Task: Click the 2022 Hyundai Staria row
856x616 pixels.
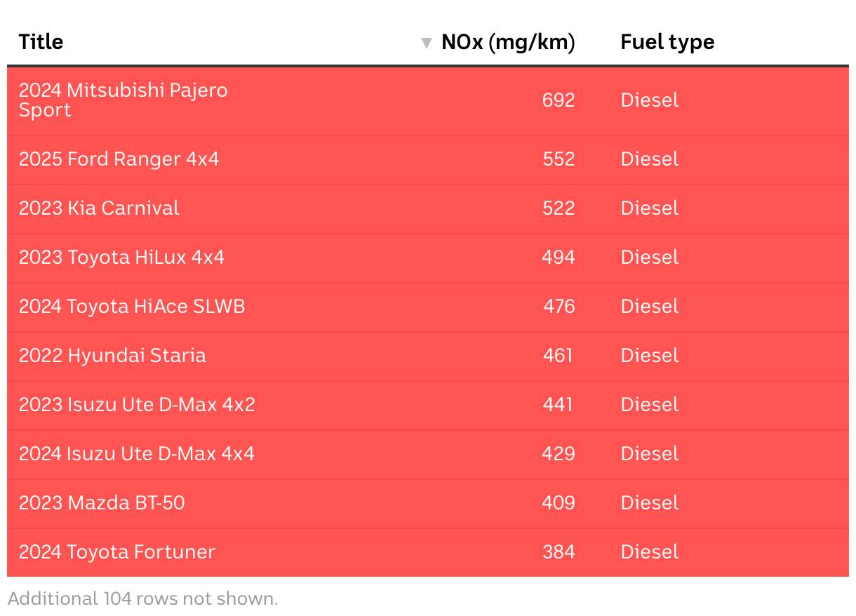Action: pyautogui.click(x=113, y=356)
